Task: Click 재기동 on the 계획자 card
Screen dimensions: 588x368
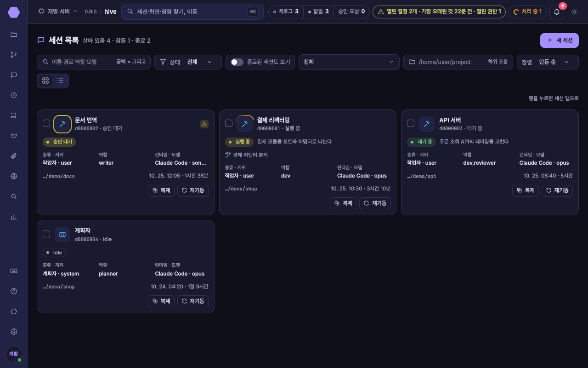Action: click(x=193, y=301)
